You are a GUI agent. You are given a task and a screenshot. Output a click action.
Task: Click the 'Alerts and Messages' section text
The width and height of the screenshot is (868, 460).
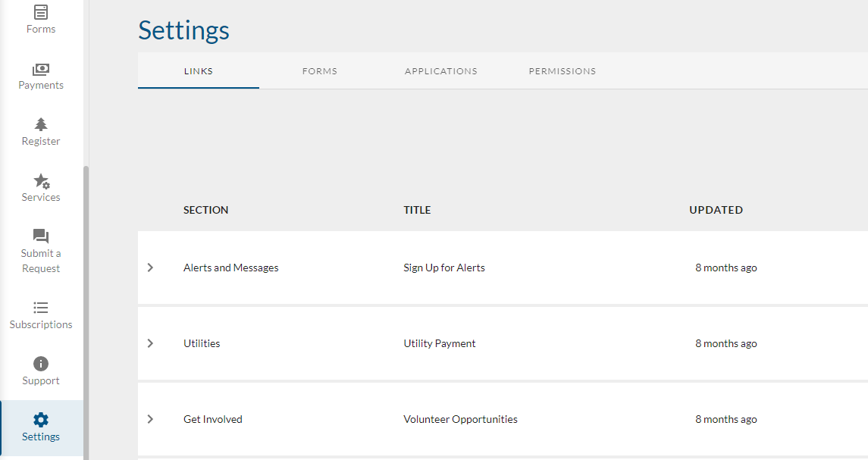click(x=231, y=268)
